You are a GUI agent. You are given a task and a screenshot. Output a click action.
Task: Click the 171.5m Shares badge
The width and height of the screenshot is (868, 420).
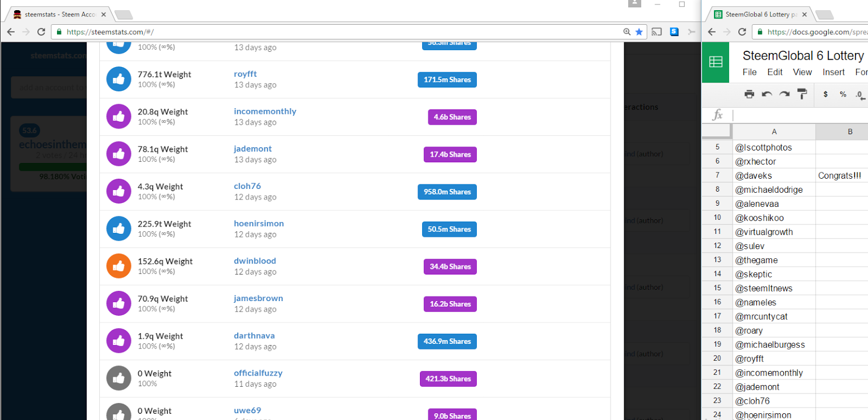(x=447, y=79)
